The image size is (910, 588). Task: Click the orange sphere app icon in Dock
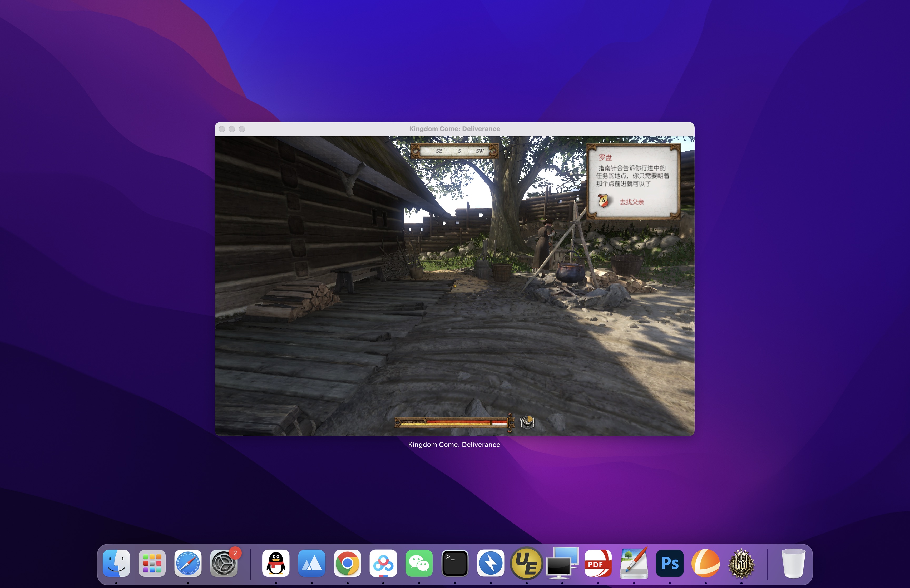coord(705,563)
